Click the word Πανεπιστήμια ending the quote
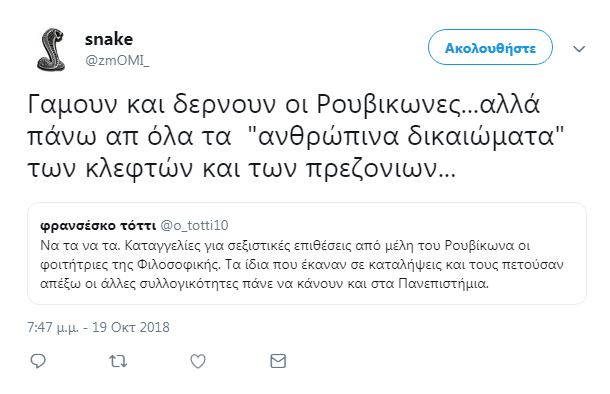Image resolution: width=610 pixels, height=394 pixels. (x=443, y=284)
